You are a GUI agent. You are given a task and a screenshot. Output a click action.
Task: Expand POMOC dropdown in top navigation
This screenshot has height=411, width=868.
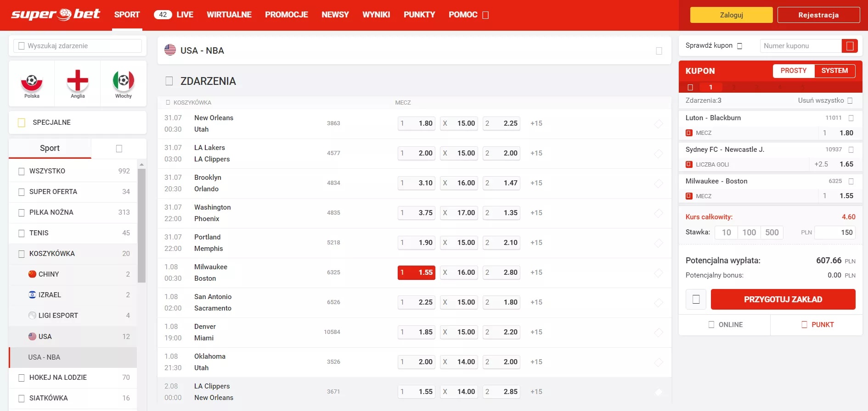tap(485, 15)
